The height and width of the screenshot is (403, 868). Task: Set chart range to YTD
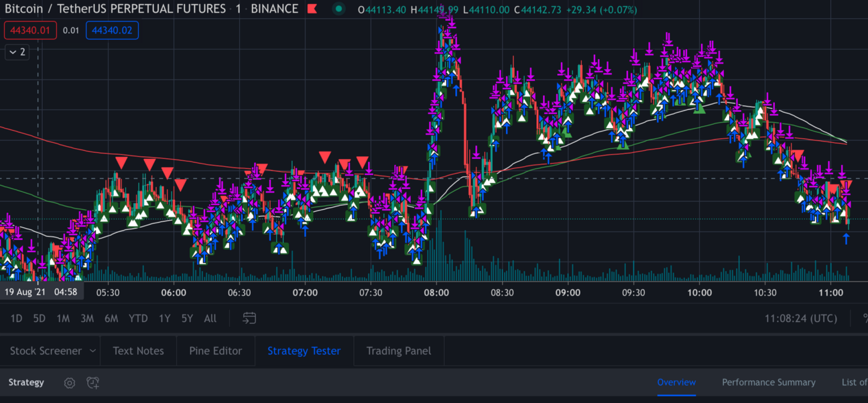(x=138, y=319)
